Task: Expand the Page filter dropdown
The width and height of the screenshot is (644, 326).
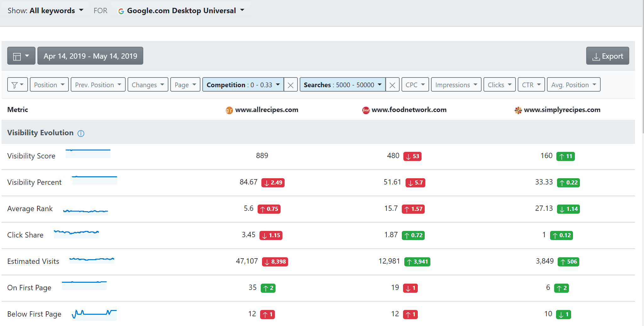Action: 185,85
